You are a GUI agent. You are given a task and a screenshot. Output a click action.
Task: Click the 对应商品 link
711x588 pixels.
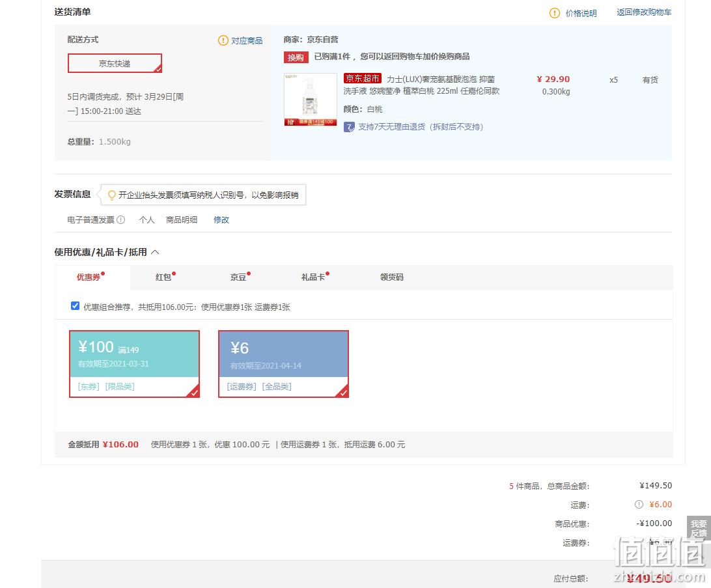pyautogui.click(x=247, y=41)
